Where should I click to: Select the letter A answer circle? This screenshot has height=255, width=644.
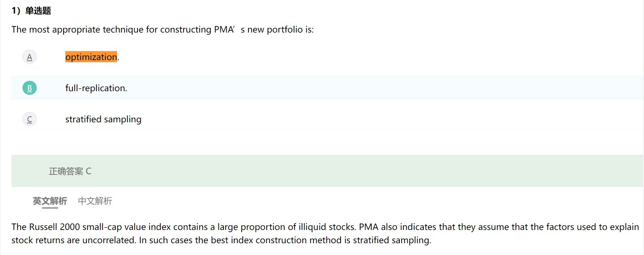(x=30, y=57)
